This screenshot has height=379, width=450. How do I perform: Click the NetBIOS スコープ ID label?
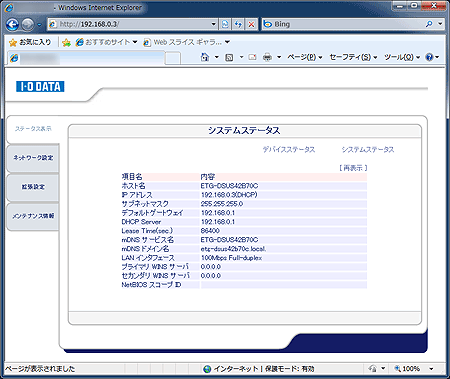pos(151,285)
